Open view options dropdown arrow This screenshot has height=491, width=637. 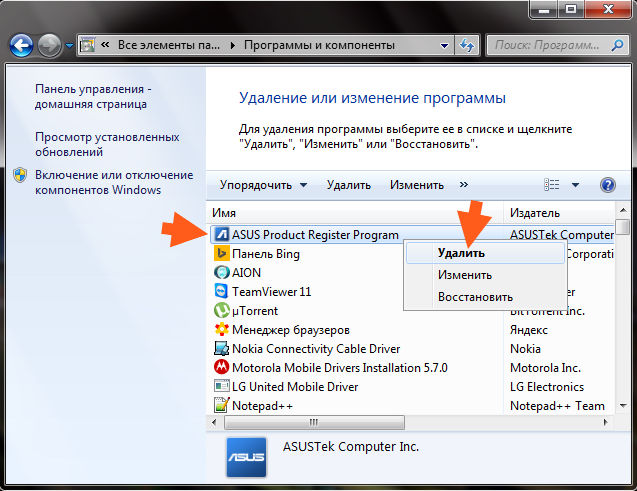(575, 185)
